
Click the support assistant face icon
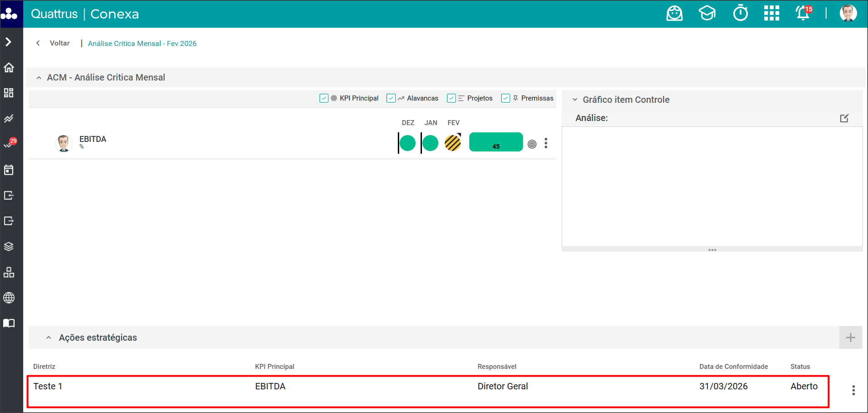click(x=674, y=14)
